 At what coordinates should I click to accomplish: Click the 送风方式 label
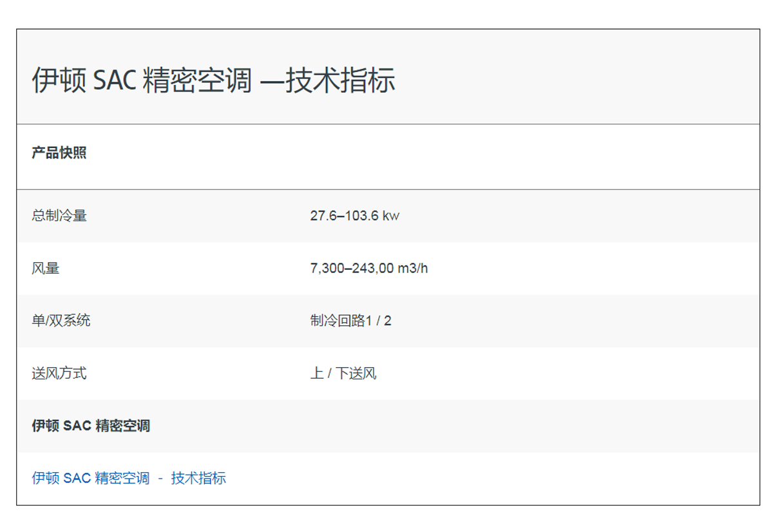pos(59,373)
